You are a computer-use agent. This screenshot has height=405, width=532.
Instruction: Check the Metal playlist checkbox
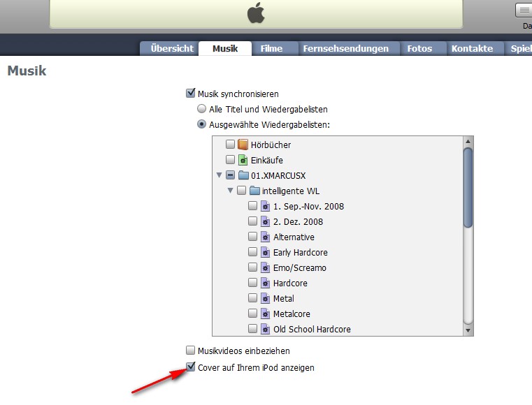[x=253, y=297]
